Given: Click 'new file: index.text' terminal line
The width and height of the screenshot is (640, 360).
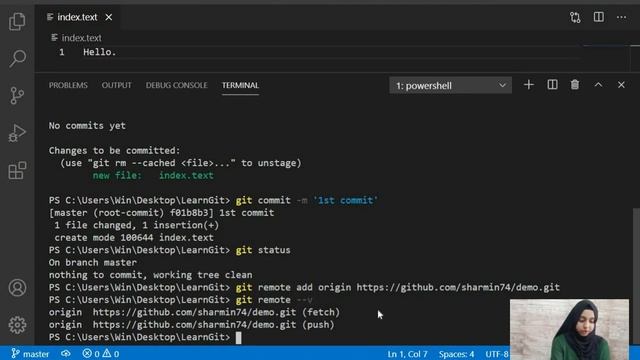Looking at the screenshot, I should click(153, 176).
